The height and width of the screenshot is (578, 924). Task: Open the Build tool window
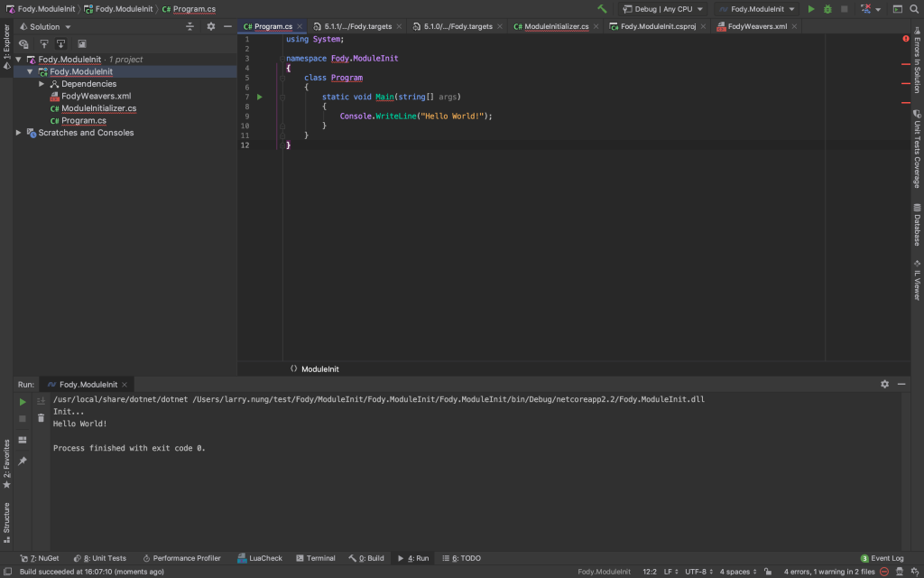(366, 558)
